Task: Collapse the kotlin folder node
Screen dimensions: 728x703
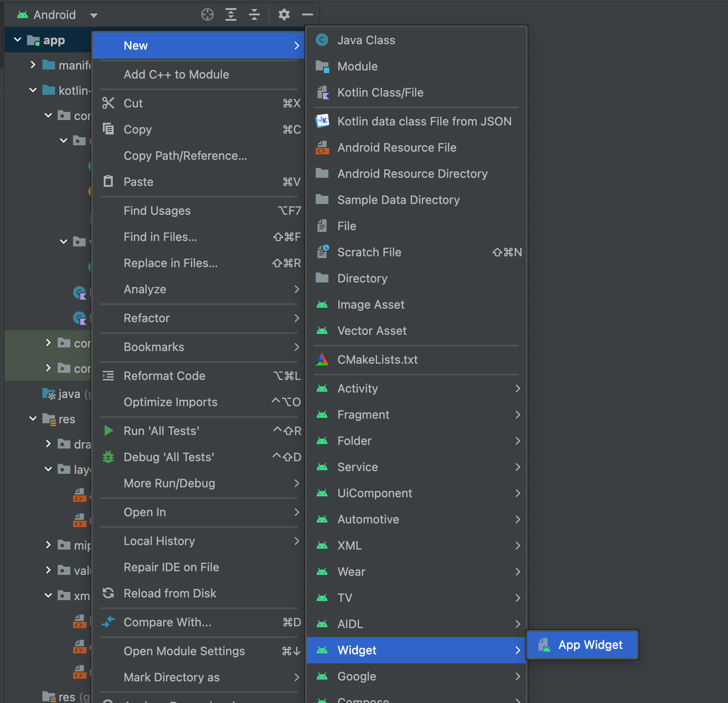Action: (x=33, y=90)
